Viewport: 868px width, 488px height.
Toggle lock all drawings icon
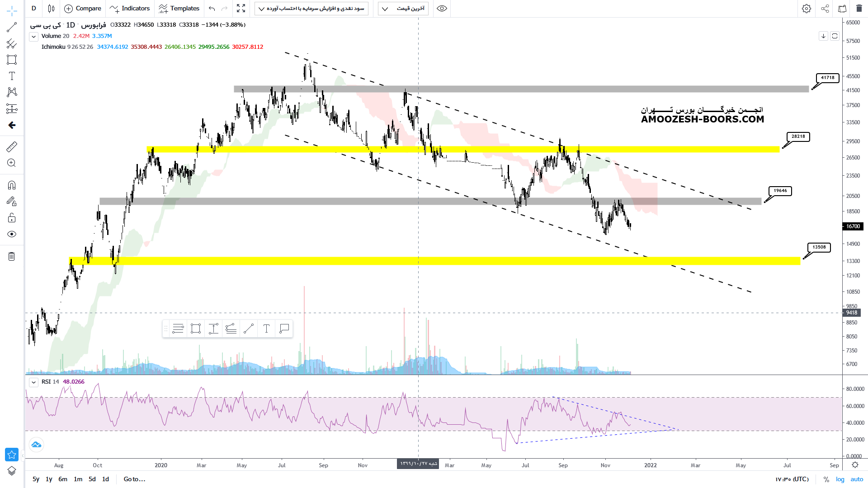12,218
